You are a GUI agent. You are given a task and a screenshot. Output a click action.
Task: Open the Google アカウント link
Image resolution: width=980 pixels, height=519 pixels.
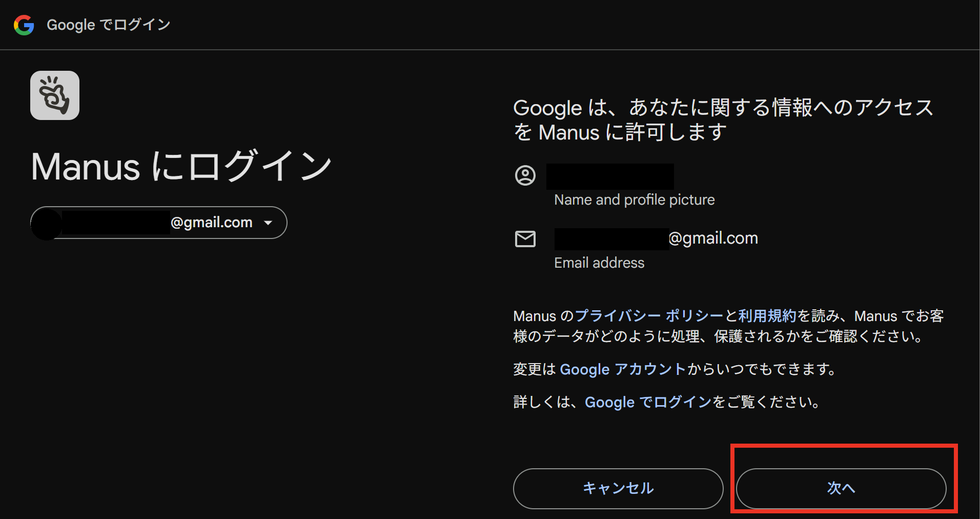(x=622, y=369)
